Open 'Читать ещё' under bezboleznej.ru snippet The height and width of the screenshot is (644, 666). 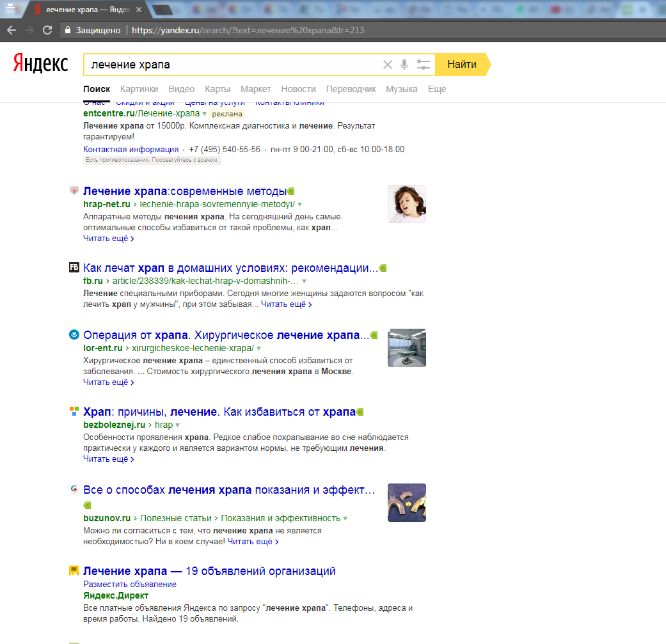109,459
